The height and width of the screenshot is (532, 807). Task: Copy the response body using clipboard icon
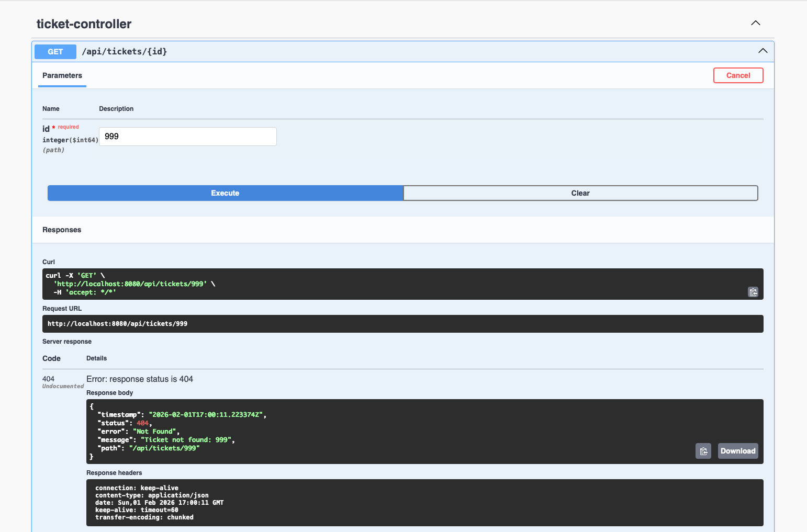pyautogui.click(x=703, y=450)
